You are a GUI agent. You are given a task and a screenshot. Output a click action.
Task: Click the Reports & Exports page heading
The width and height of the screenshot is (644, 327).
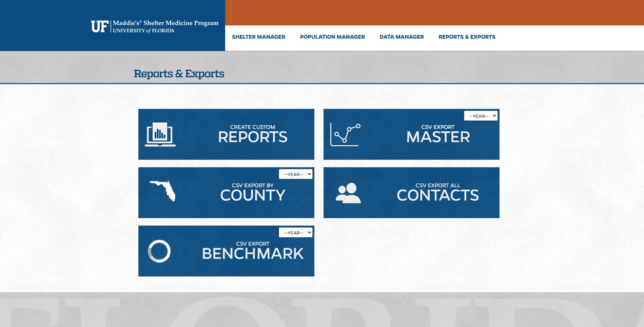pyautogui.click(x=179, y=74)
